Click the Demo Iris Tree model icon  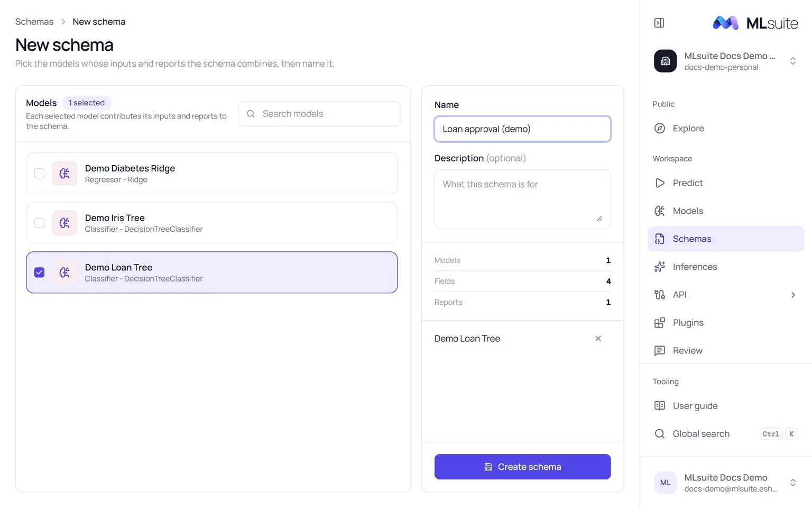click(64, 223)
